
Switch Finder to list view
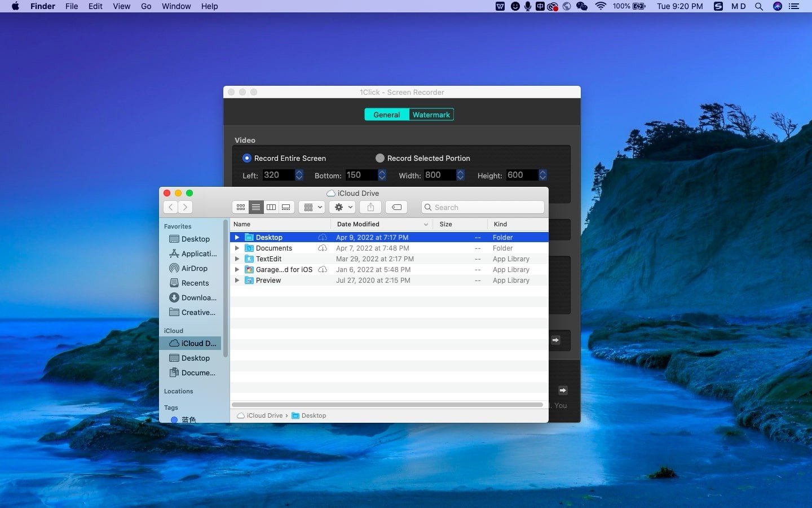pos(256,207)
